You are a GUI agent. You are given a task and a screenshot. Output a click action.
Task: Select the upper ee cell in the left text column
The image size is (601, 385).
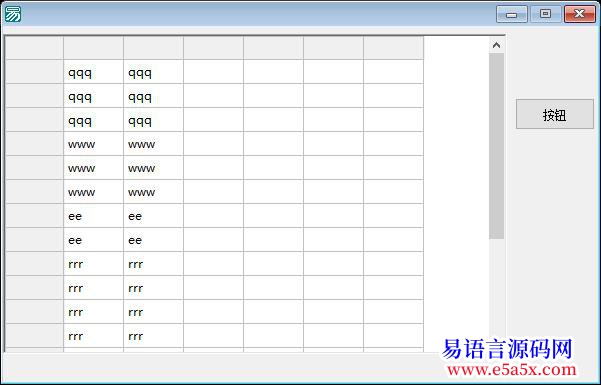[94, 216]
